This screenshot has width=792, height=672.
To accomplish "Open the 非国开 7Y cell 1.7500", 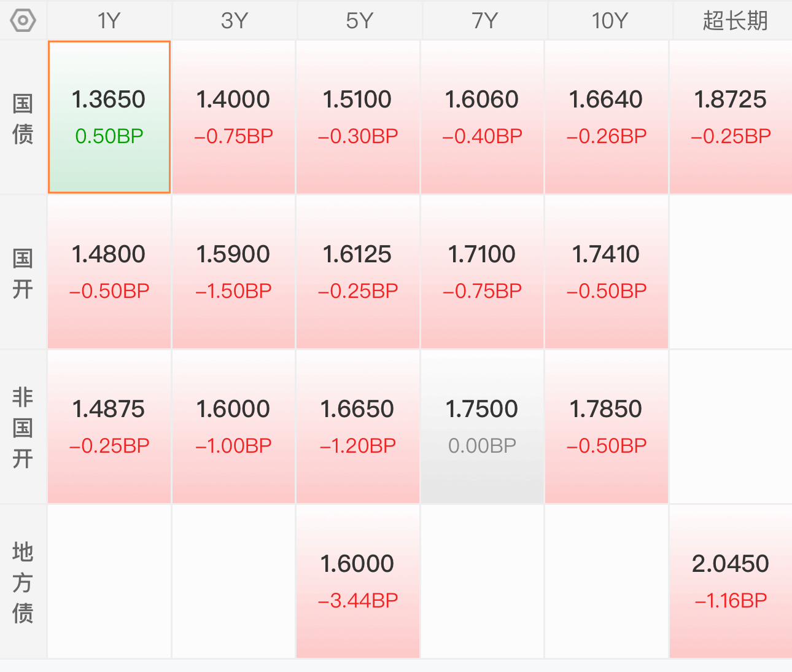I will tap(482, 427).
